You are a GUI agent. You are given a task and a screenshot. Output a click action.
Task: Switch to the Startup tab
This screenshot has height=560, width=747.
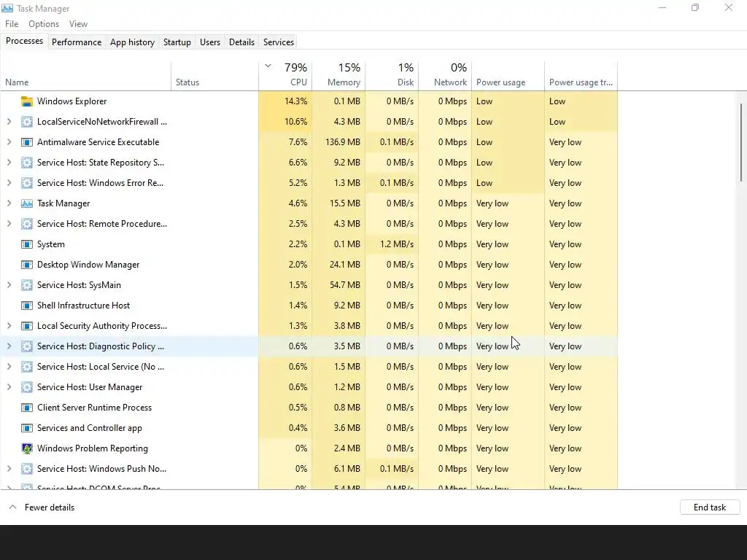[177, 42]
